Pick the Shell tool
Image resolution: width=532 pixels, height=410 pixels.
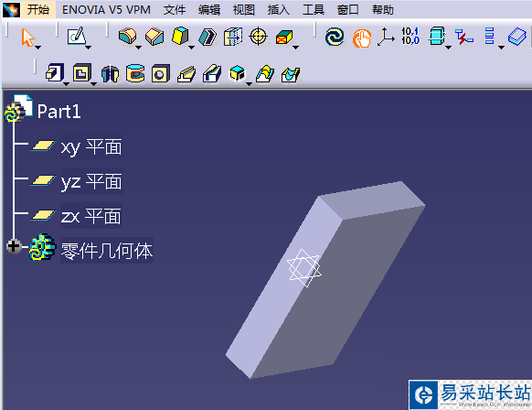[x=207, y=37]
